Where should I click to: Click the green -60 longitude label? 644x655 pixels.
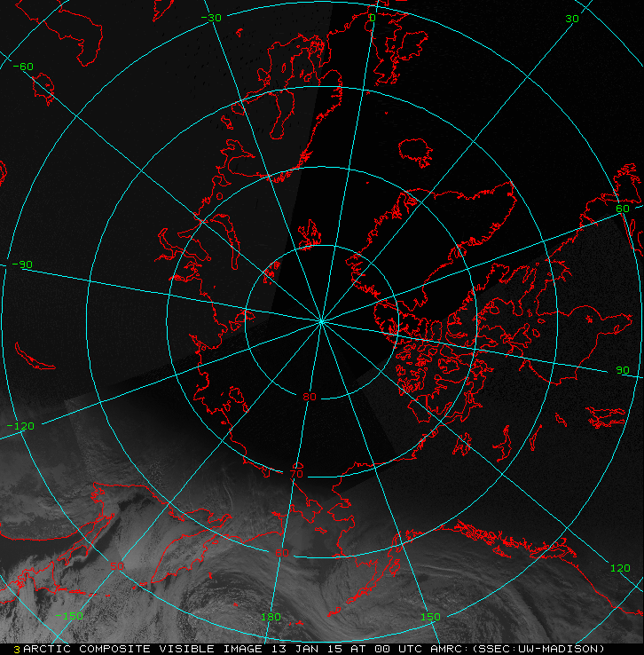coord(23,67)
